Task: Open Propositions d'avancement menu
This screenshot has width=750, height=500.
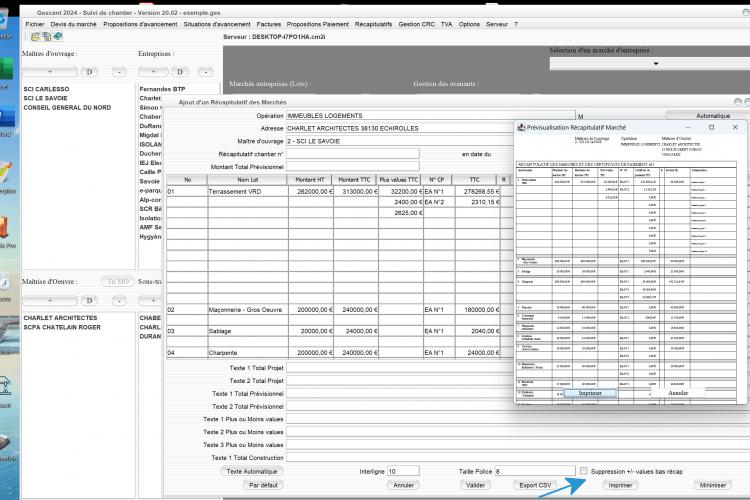Action: (x=140, y=24)
